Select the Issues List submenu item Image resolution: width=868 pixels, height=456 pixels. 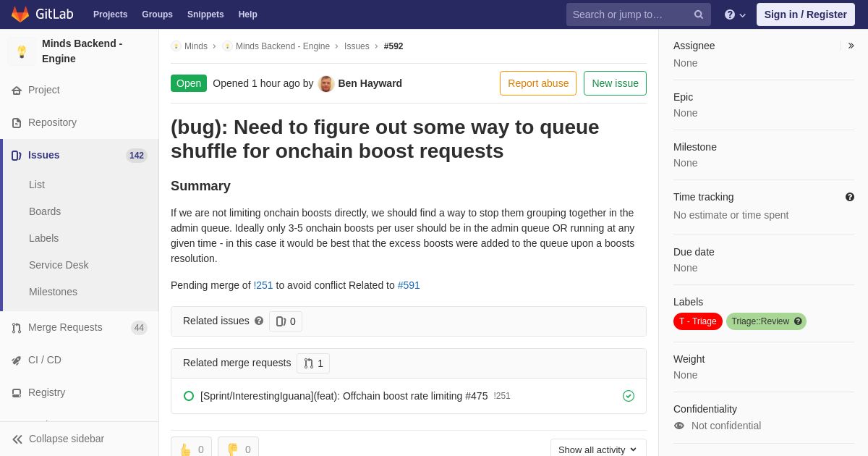pos(37,185)
